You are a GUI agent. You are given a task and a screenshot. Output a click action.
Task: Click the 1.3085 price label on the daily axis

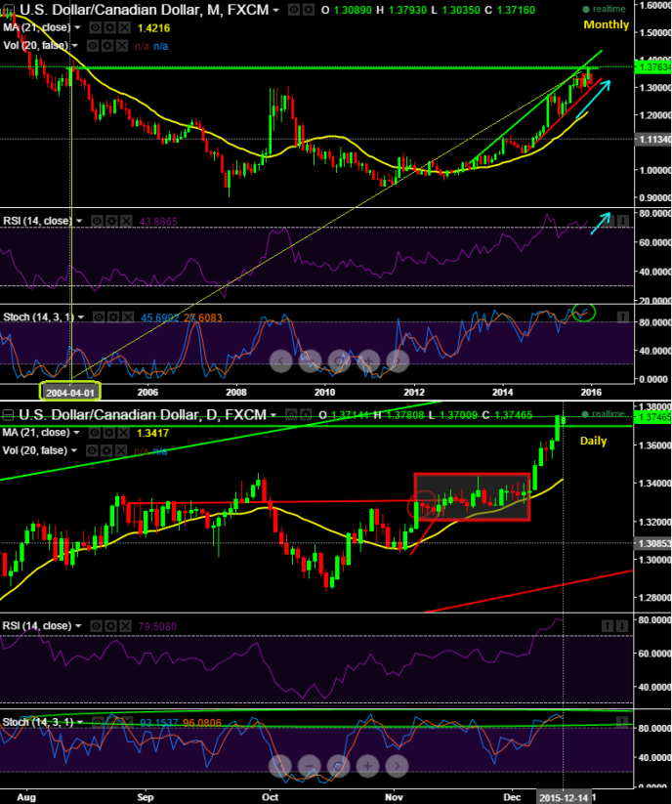pos(652,543)
